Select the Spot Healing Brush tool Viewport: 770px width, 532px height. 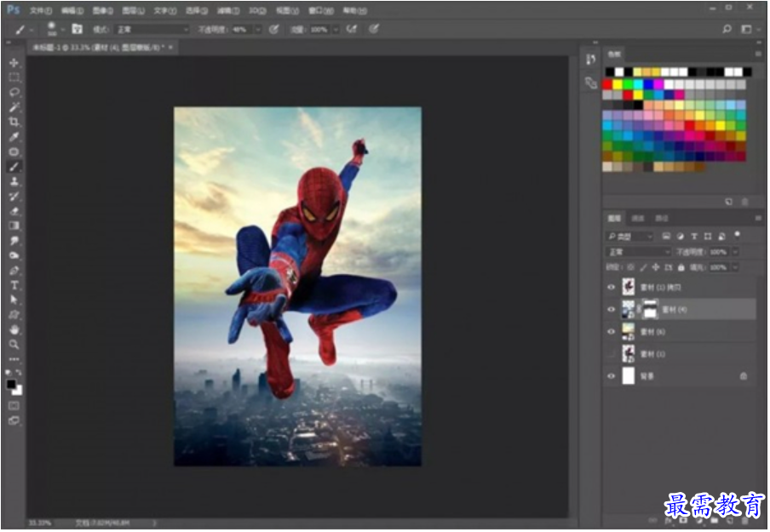14,152
